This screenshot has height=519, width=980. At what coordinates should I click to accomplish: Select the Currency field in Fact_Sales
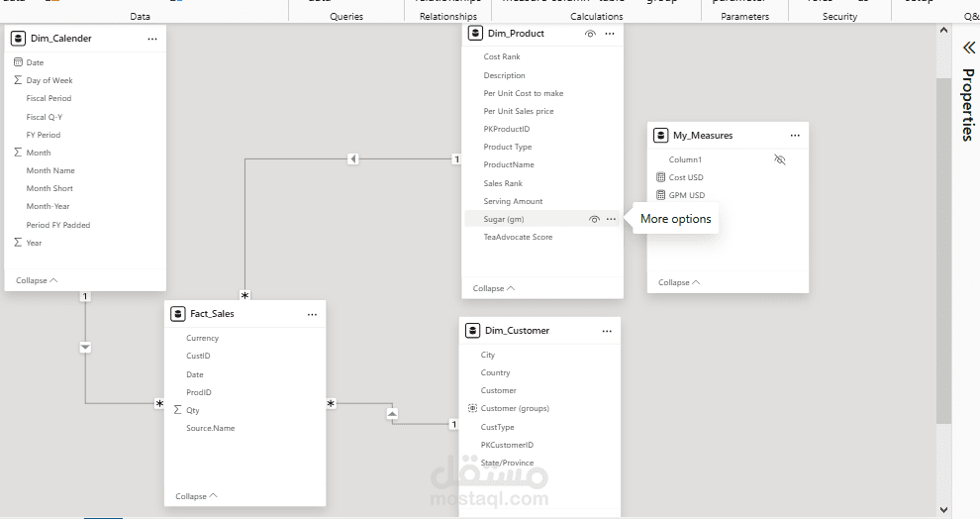coord(203,338)
